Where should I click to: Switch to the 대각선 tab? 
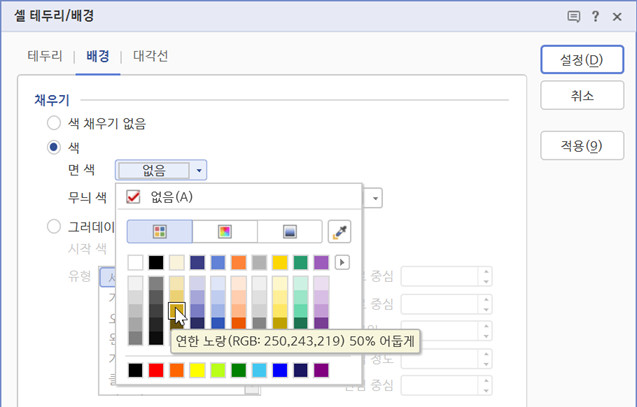tap(151, 56)
